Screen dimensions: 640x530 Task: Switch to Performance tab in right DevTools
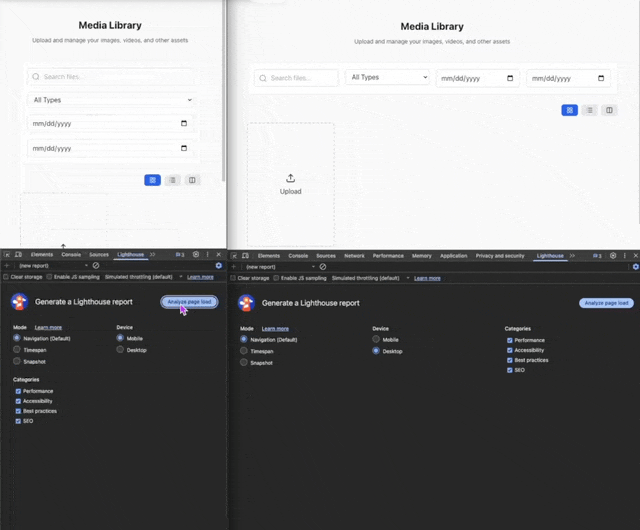point(388,256)
